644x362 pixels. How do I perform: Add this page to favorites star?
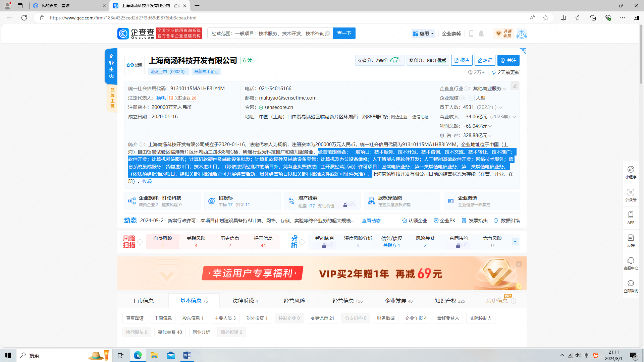[546, 18]
